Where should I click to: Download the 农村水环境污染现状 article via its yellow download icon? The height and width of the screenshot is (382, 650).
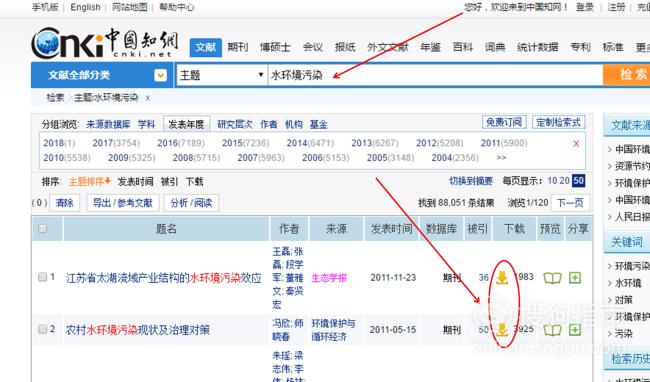[502, 330]
